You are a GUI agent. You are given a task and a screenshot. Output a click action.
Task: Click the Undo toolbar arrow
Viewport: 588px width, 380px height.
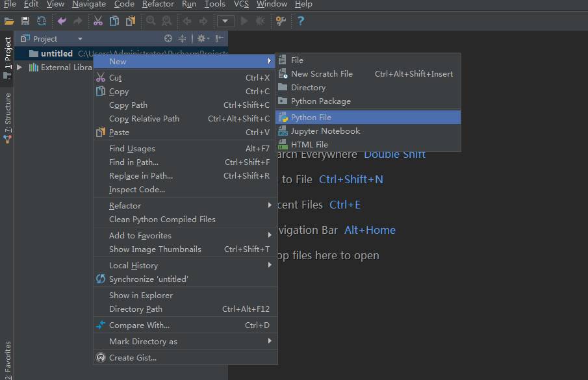[x=62, y=21]
